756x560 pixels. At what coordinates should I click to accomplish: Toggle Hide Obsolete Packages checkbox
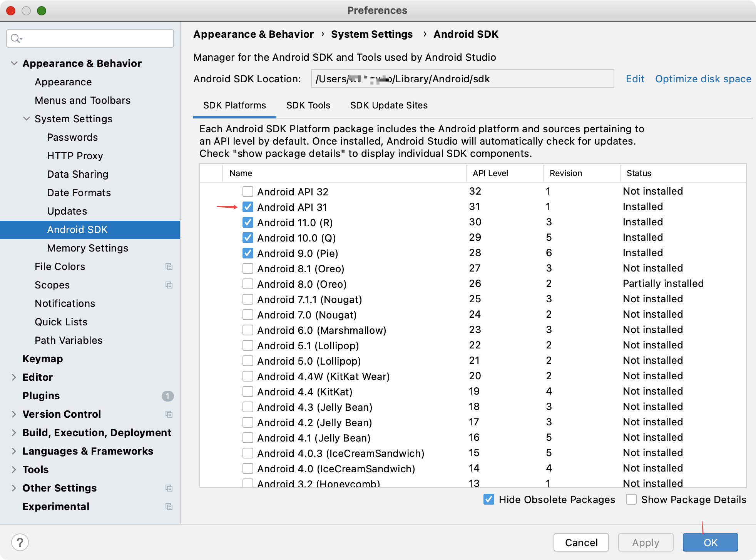[x=489, y=499]
